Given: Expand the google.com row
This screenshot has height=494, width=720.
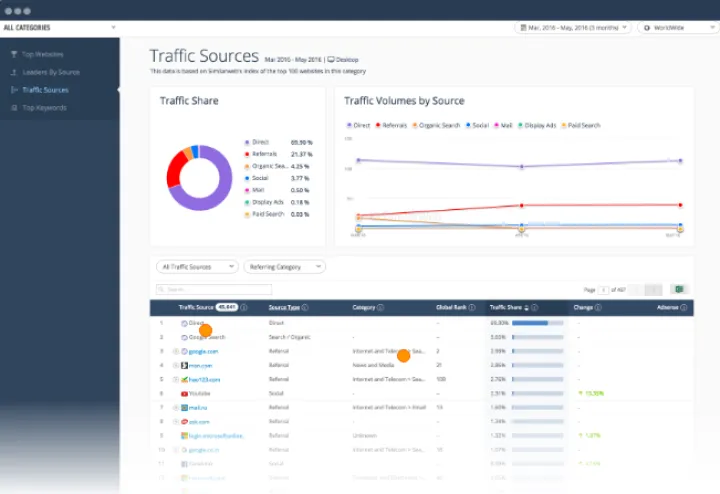Looking at the screenshot, I should pyautogui.click(x=175, y=352).
